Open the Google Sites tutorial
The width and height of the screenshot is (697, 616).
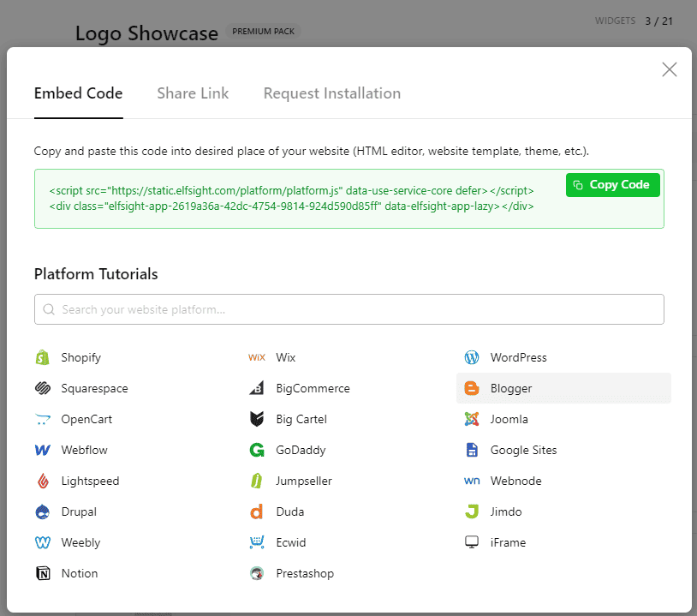pos(472,450)
